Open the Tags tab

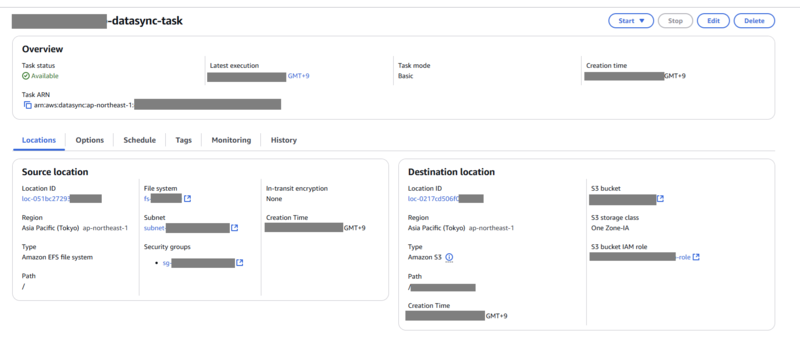[x=184, y=140]
